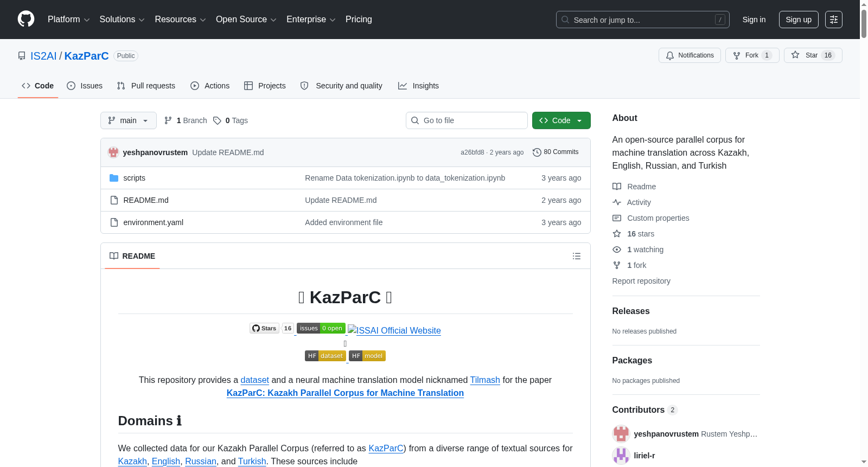Open the Tilmash model link
The width and height of the screenshot is (868, 467).
pyautogui.click(x=485, y=380)
